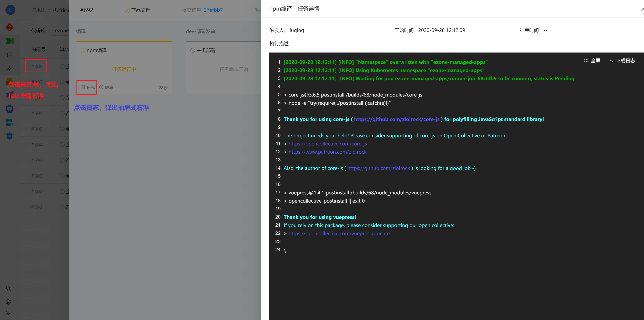Click build number #694 in the list
This screenshot has height=320, width=644.
(x=37, y=114)
